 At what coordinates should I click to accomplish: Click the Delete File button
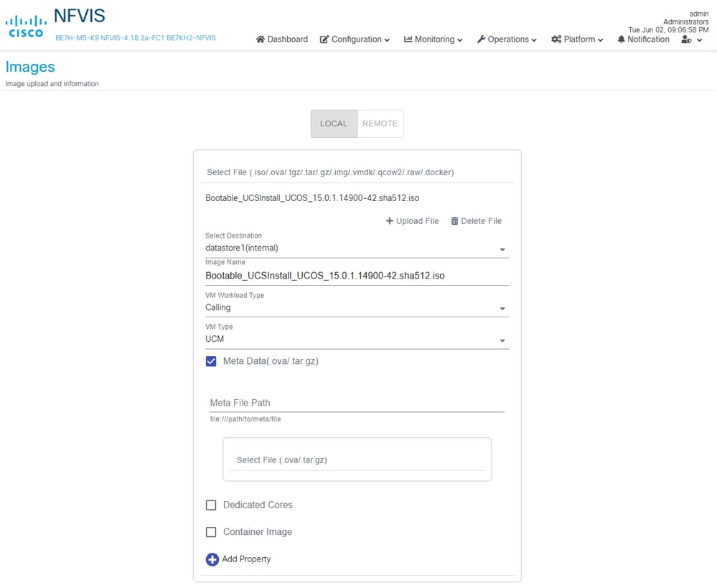coord(476,221)
